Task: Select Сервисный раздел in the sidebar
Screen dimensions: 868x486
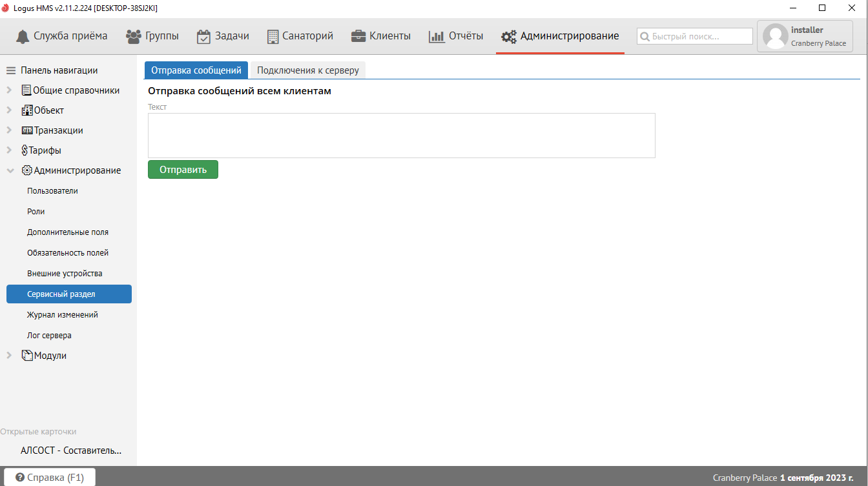Action: [69, 294]
